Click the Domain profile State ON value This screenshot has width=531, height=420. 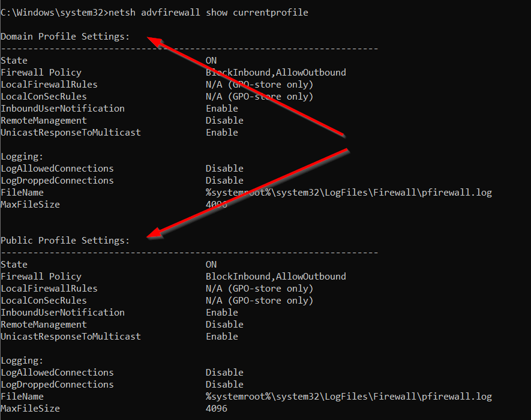(x=211, y=61)
